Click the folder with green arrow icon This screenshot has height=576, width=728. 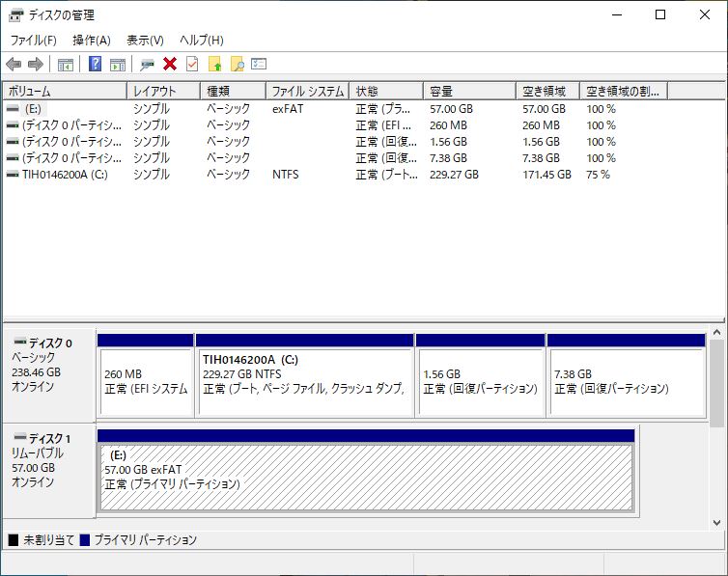[214, 64]
